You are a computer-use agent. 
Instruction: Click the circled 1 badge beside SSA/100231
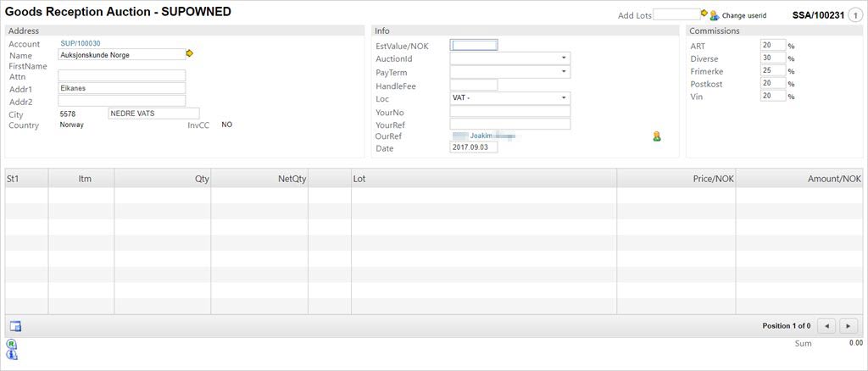854,15
